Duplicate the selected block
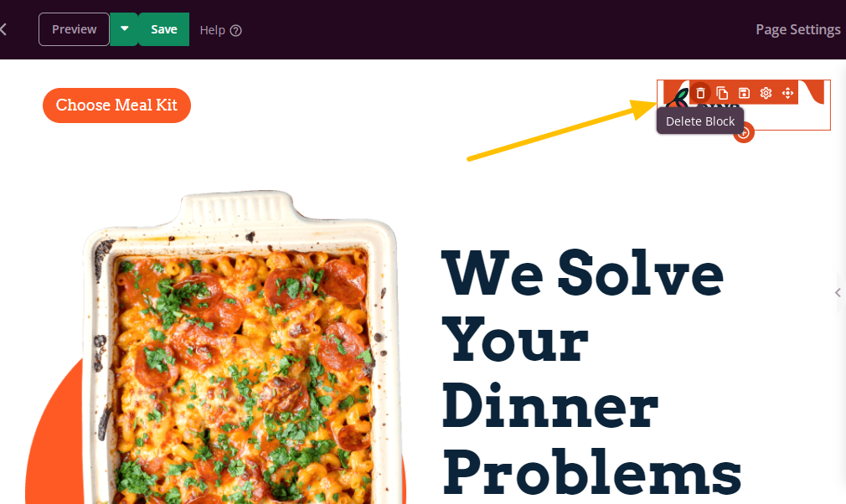This screenshot has width=846, height=504. (722, 93)
